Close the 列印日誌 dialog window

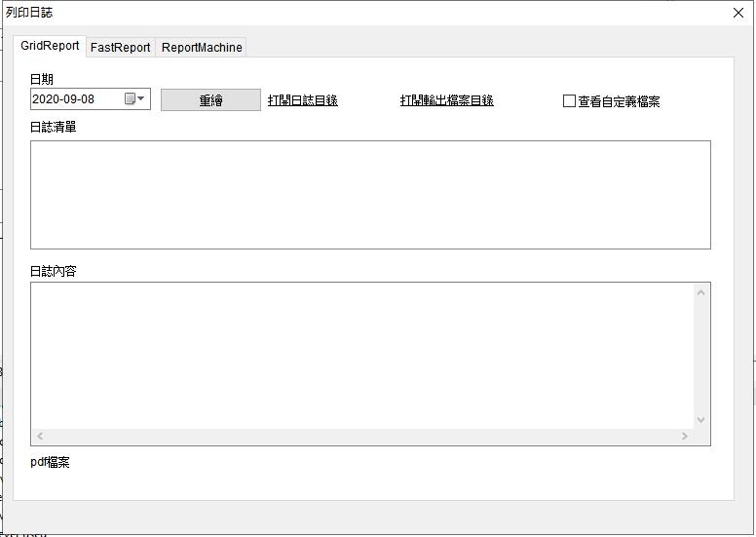738,13
